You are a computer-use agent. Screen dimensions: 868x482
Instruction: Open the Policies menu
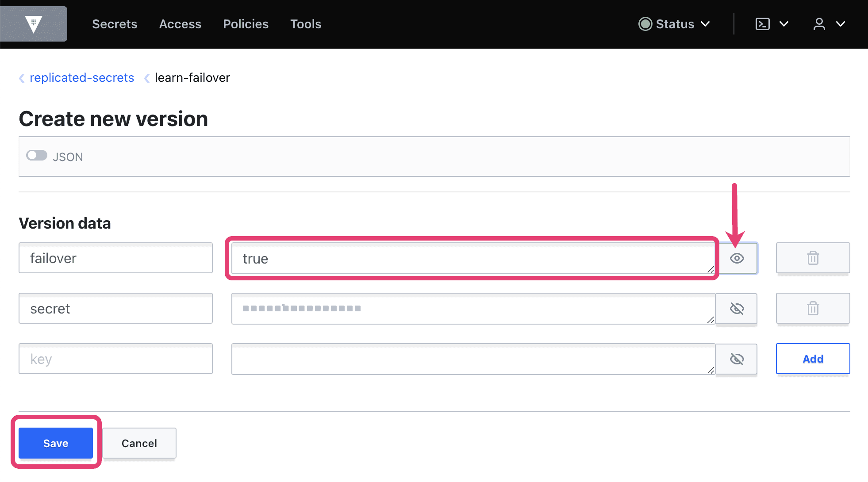246,24
